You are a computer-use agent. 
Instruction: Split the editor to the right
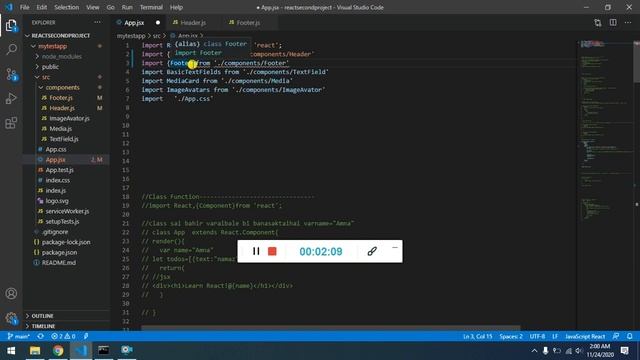[613, 23]
